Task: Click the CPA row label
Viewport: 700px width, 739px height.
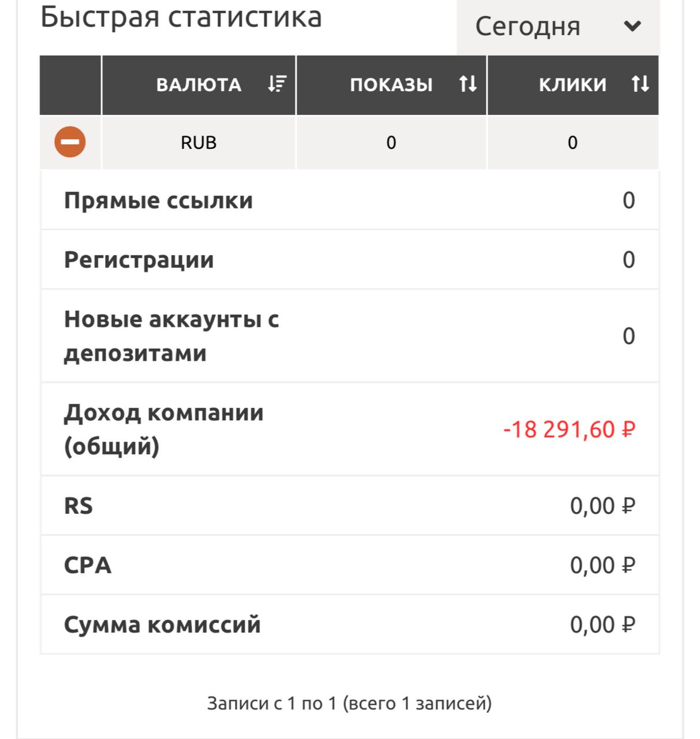Action: pyautogui.click(x=87, y=565)
